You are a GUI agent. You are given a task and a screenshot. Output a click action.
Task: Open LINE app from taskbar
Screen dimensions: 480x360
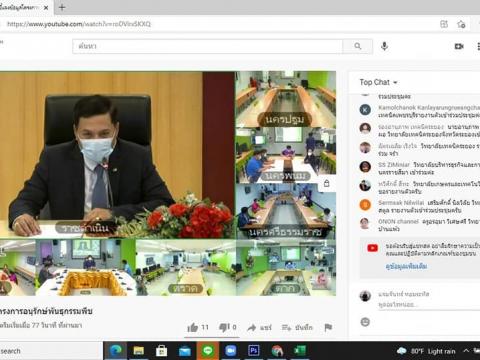[x=208, y=351]
